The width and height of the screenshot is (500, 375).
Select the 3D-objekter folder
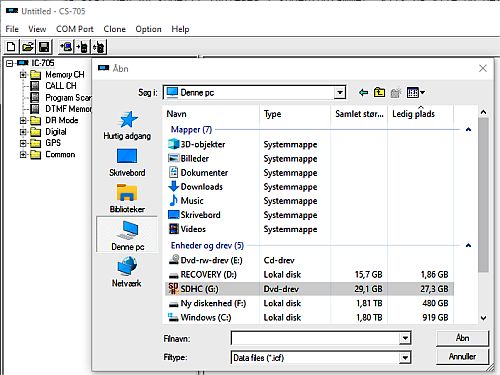[x=197, y=144]
